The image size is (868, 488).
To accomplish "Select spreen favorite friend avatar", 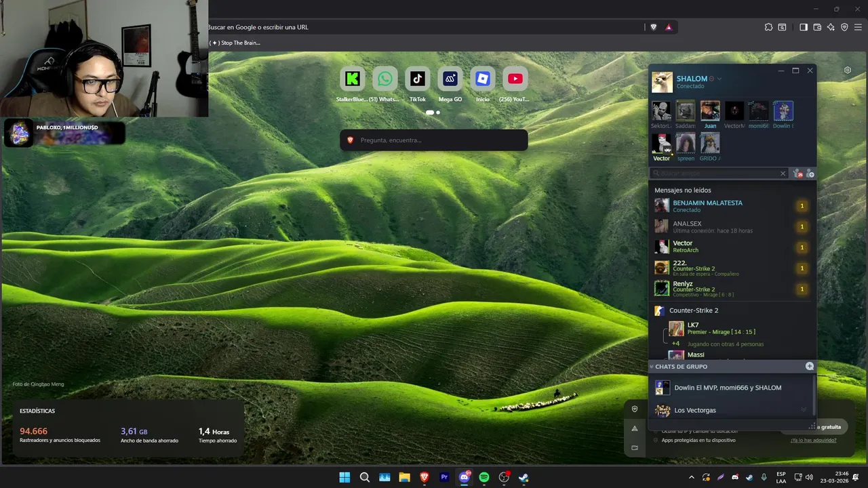I will tap(686, 144).
